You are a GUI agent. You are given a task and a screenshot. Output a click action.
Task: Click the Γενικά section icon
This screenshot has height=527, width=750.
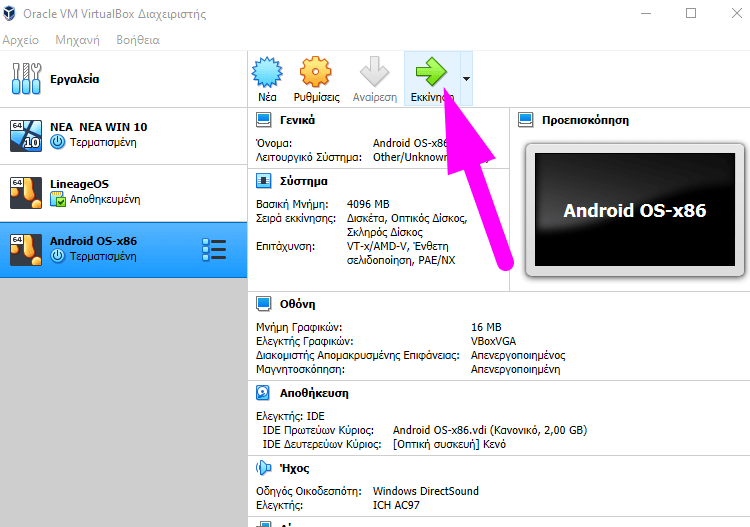point(263,120)
